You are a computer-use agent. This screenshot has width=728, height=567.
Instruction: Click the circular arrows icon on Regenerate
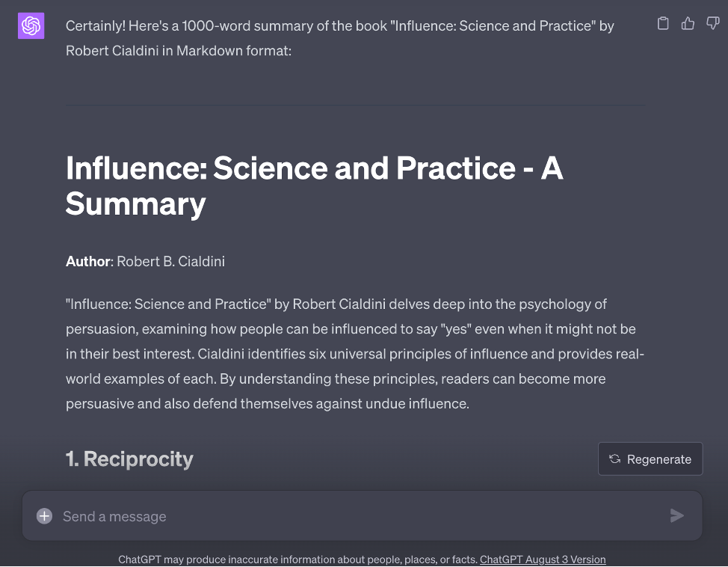(614, 459)
